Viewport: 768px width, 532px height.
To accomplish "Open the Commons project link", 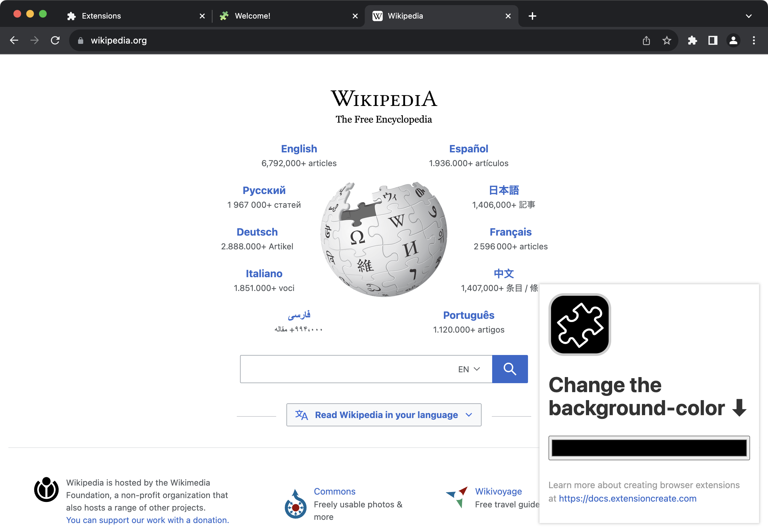I will click(334, 491).
